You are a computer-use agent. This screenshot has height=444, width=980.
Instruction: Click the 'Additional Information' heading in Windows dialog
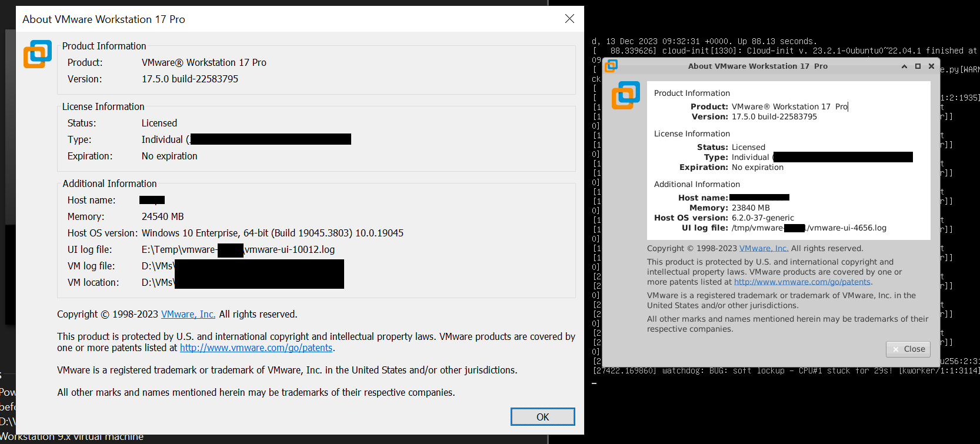point(109,183)
